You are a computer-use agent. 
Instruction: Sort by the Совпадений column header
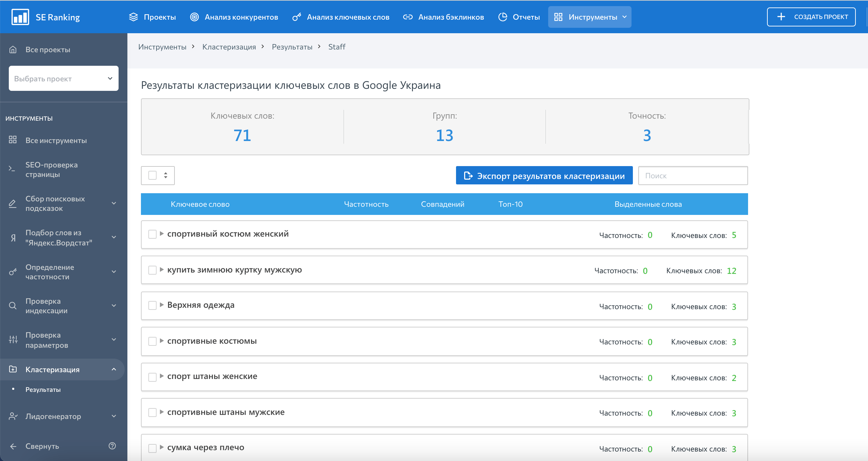pos(442,204)
